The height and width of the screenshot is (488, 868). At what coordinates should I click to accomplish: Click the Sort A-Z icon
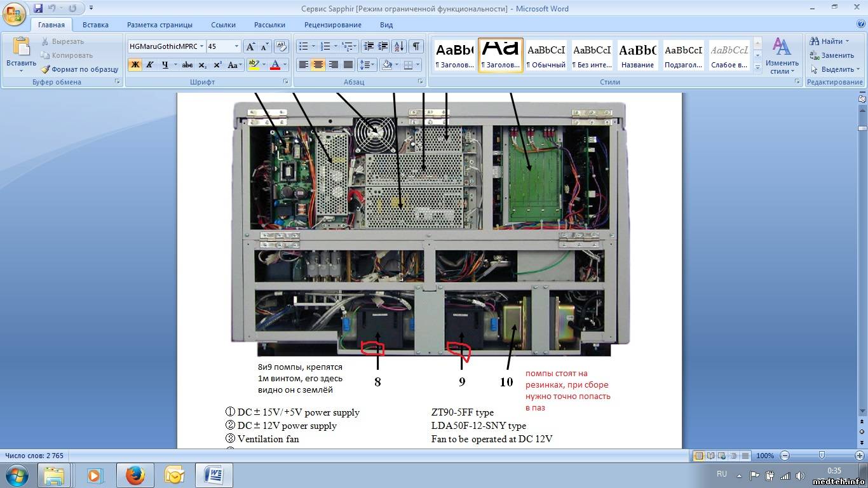398,46
